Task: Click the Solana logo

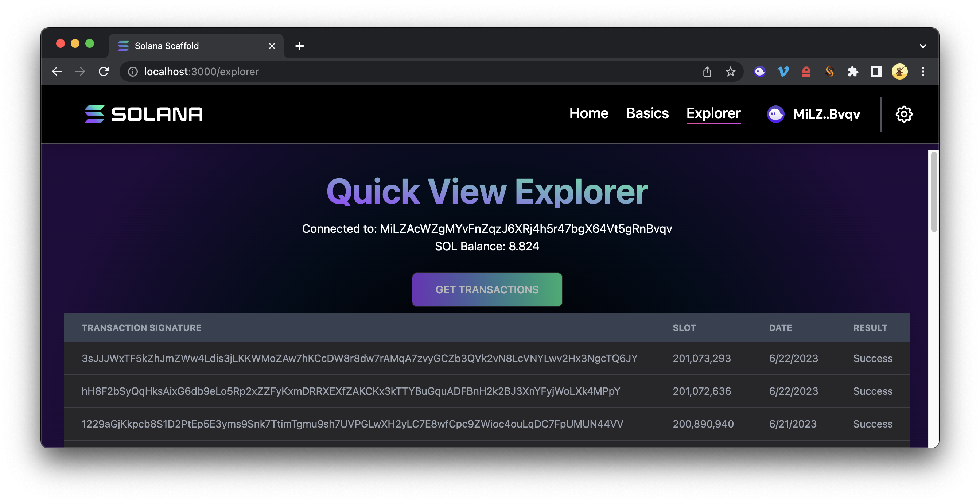Action: [x=144, y=114]
